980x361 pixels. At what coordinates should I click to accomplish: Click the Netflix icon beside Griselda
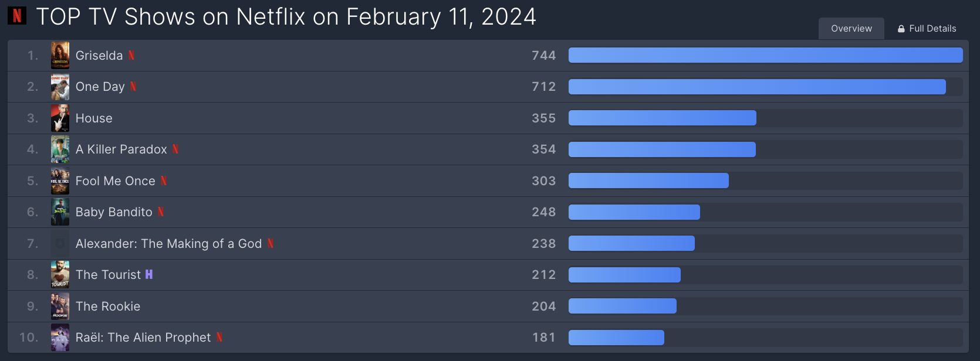coord(131,55)
